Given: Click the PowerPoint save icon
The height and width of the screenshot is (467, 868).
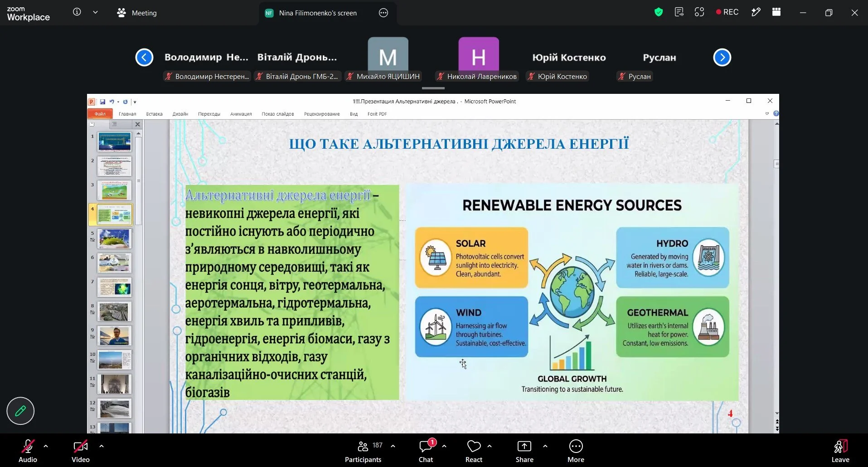Looking at the screenshot, I should (102, 102).
